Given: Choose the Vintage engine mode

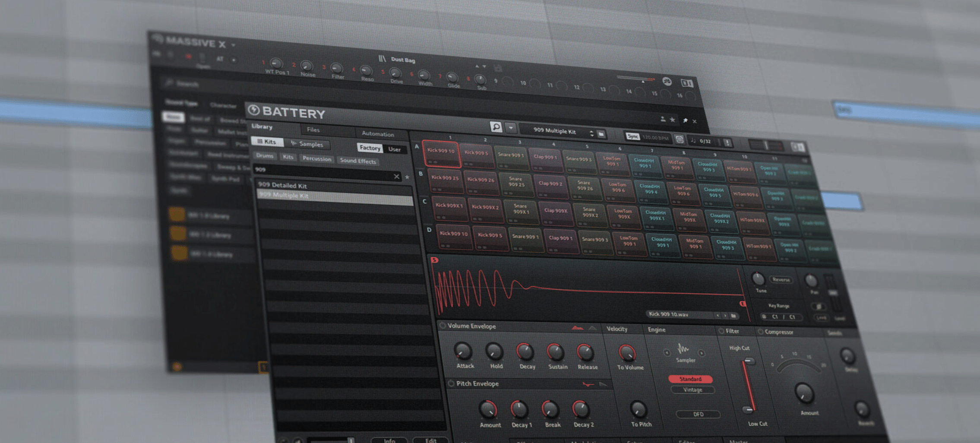Looking at the screenshot, I should 692,390.
